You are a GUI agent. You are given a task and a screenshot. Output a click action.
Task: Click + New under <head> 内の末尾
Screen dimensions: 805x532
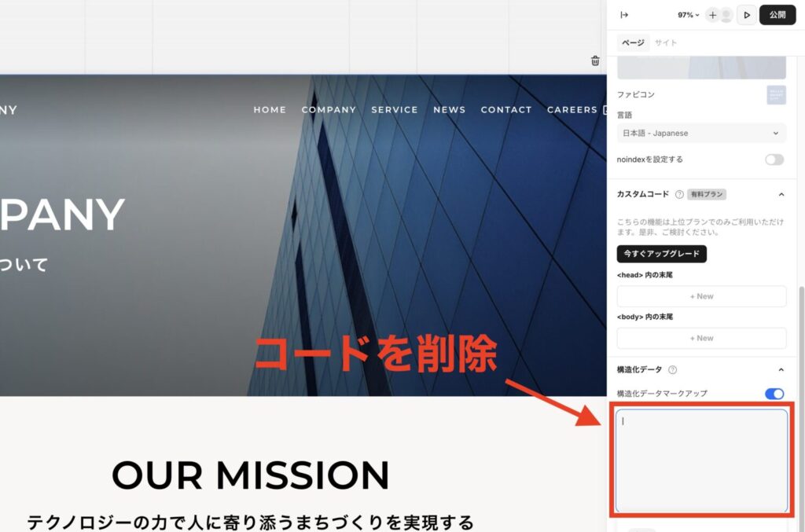pos(701,296)
